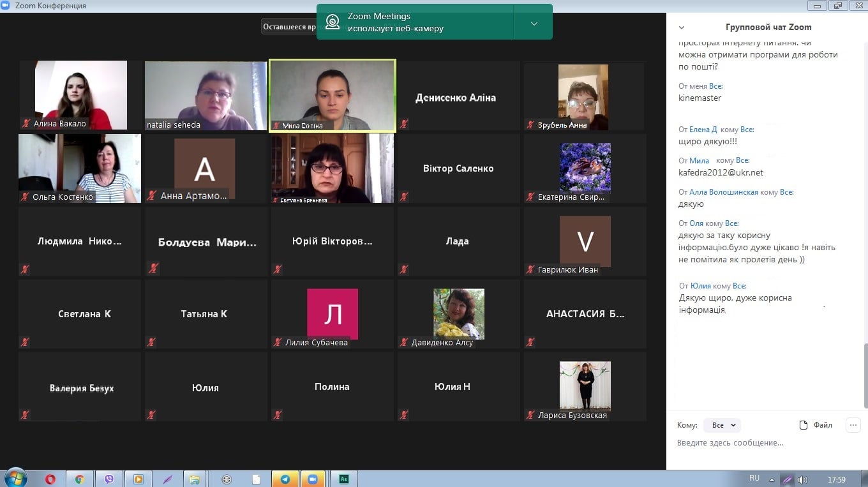
Task: Click the muted mic icon beside Лариса Бузовская
Action: click(x=530, y=416)
